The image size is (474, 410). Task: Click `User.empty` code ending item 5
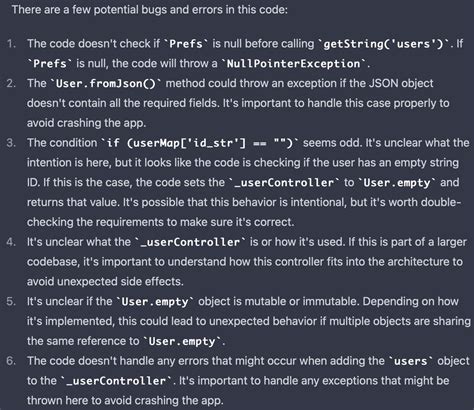point(182,341)
